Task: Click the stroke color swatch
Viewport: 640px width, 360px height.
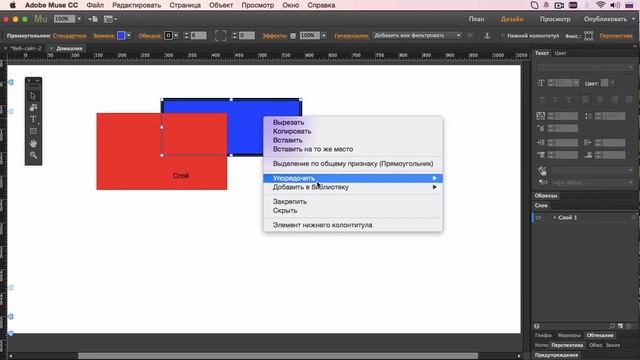Action: 168,36
